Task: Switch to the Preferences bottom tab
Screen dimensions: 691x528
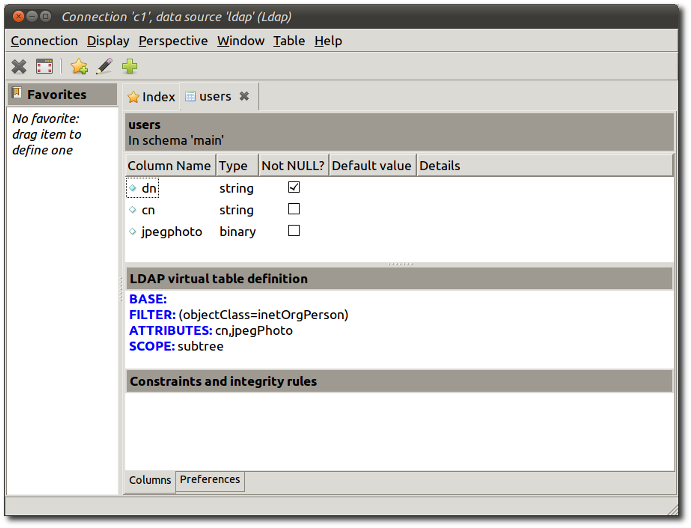Action: (x=210, y=480)
